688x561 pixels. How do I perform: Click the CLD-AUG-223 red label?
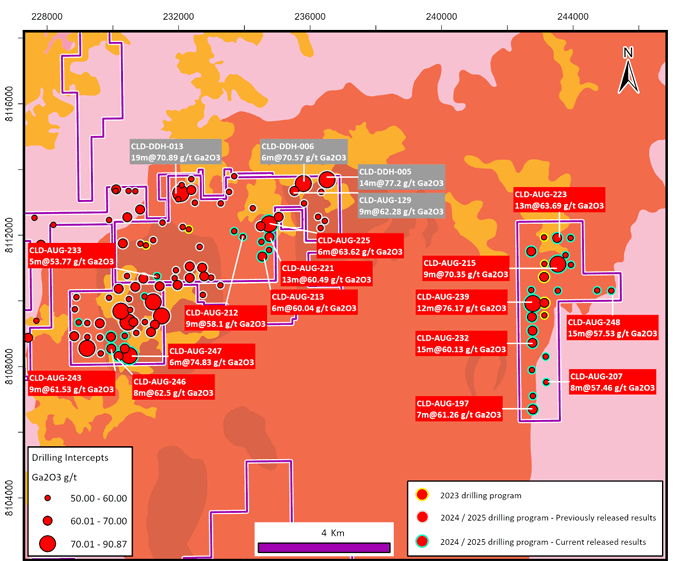tap(559, 199)
